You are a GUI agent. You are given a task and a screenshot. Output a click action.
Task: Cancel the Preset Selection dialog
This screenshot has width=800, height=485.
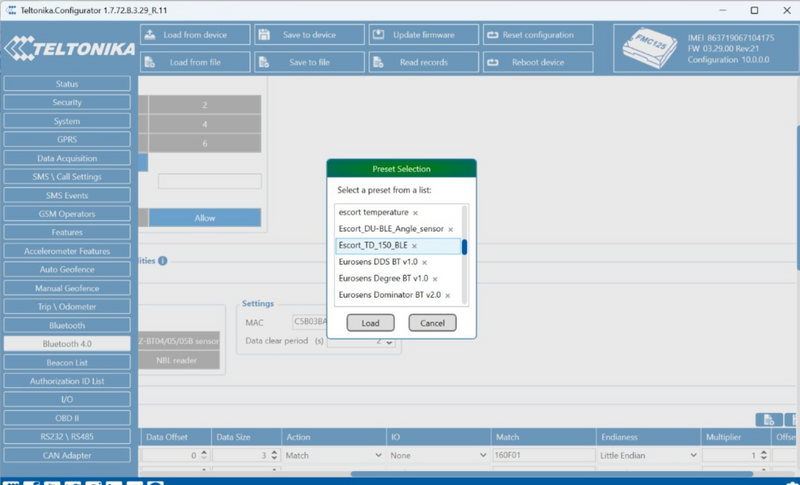coord(432,323)
